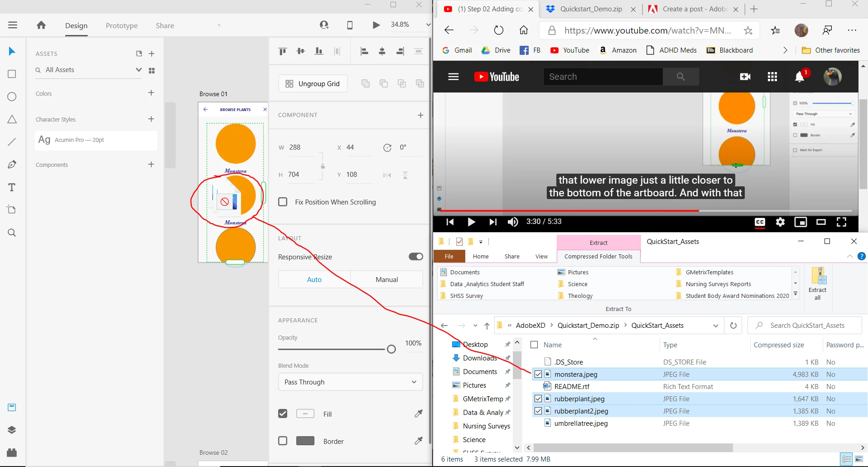Image resolution: width=868 pixels, height=467 pixels.
Task: Uncheck the Fill checkbox
Action: tap(283, 413)
